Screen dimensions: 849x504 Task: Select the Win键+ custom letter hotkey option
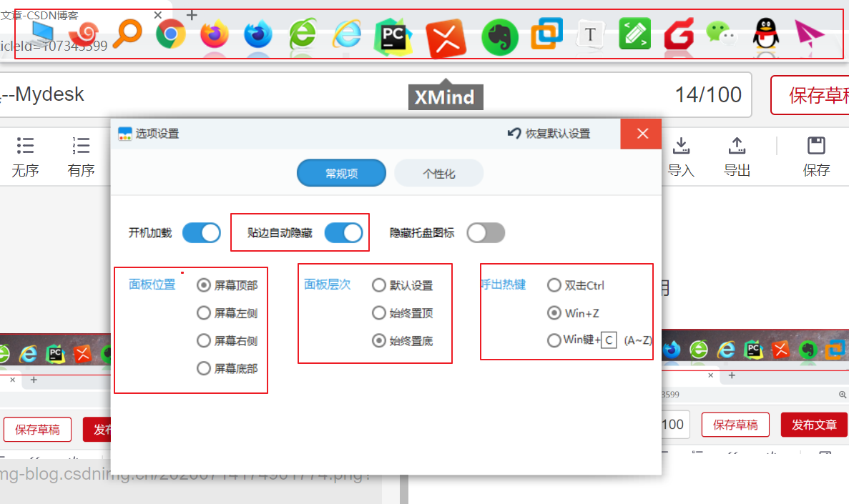[x=554, y=340]
